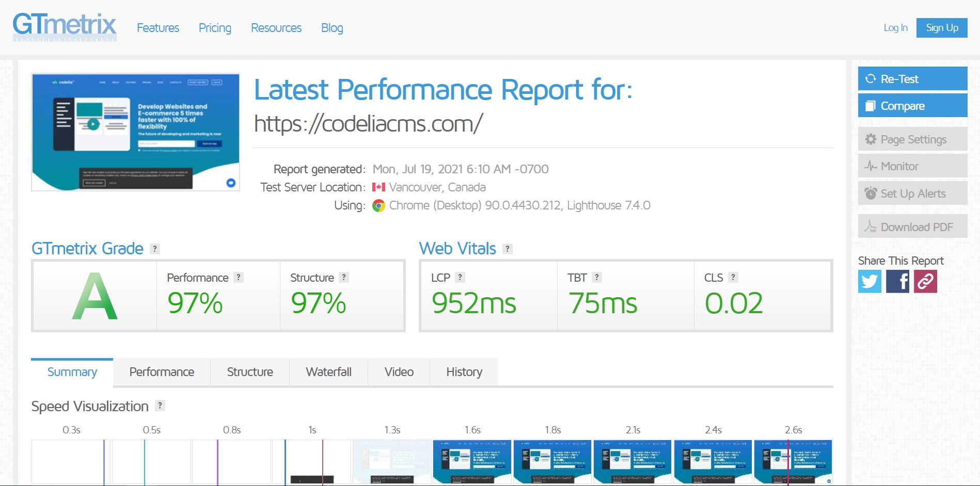Click the Log In link
The image size is (980, 486).
pyautogui.click(x=895, y=28)
